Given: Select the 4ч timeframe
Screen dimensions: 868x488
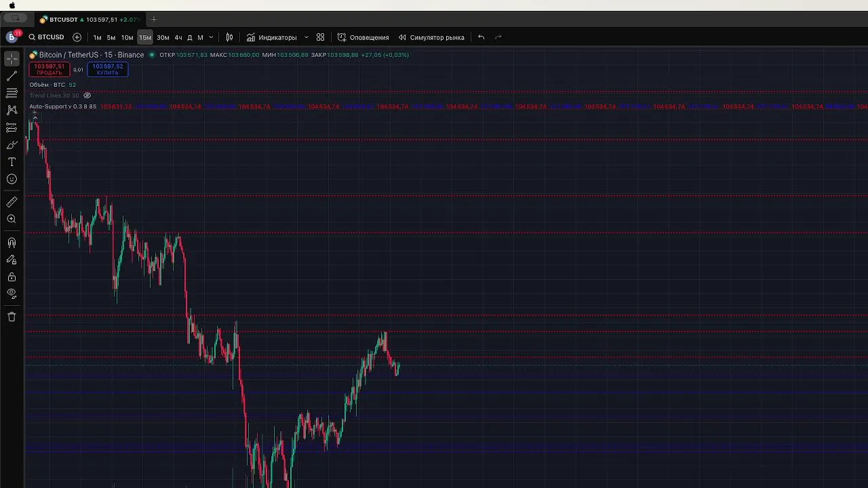Looking at the screenshot, I should tap(178, 37).
